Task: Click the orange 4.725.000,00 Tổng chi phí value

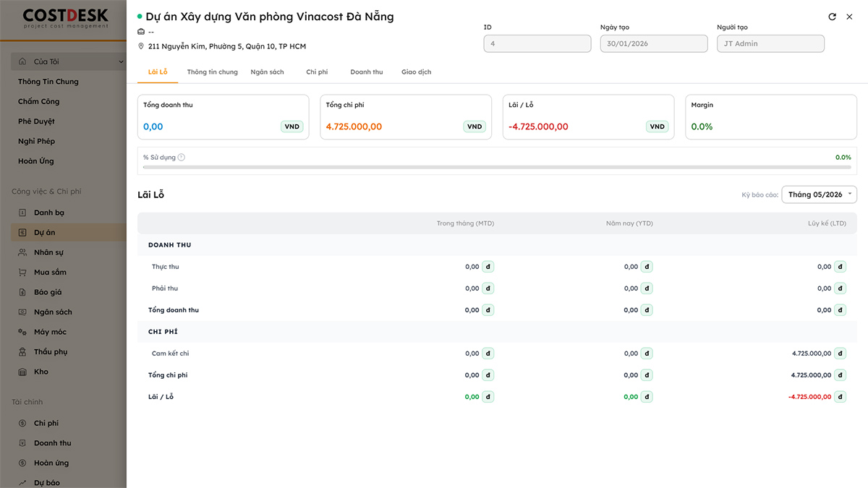Action: [x=354, y=127]
